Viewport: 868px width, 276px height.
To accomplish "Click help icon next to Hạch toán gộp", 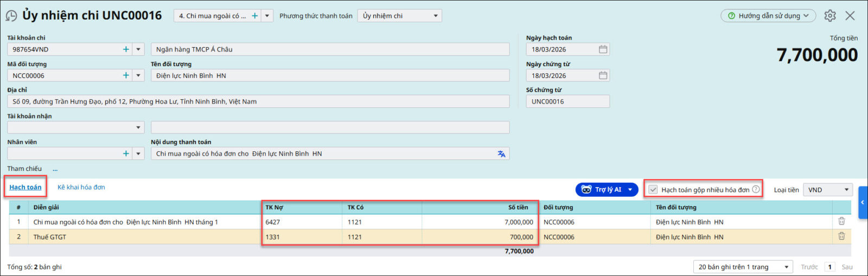I will pyautogui.click(x=756, y=189).
